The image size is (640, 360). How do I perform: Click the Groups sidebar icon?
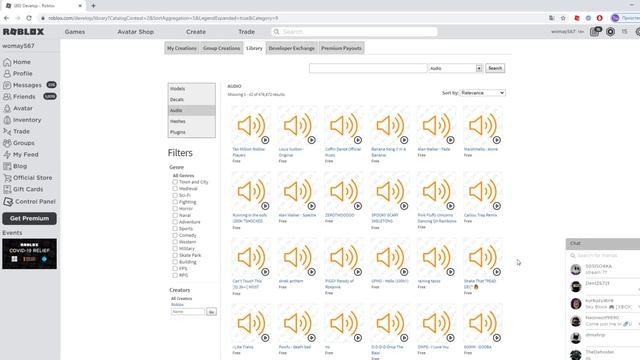(7, 143)
